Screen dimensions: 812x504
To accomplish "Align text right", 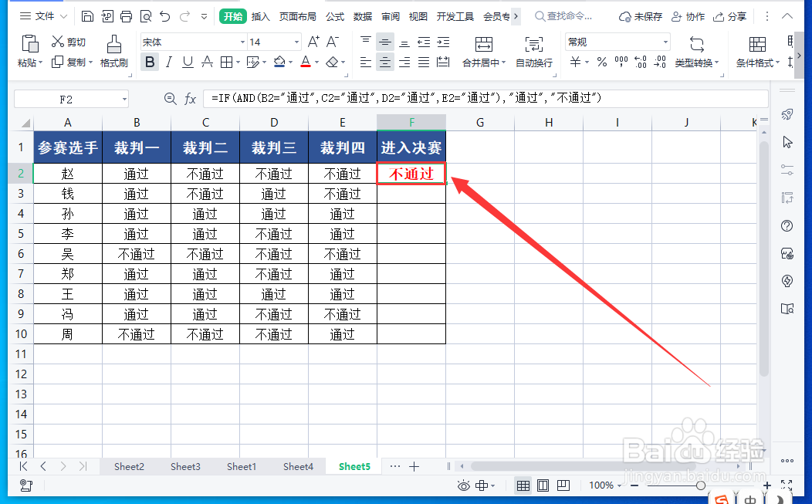I will pos(404,63).
